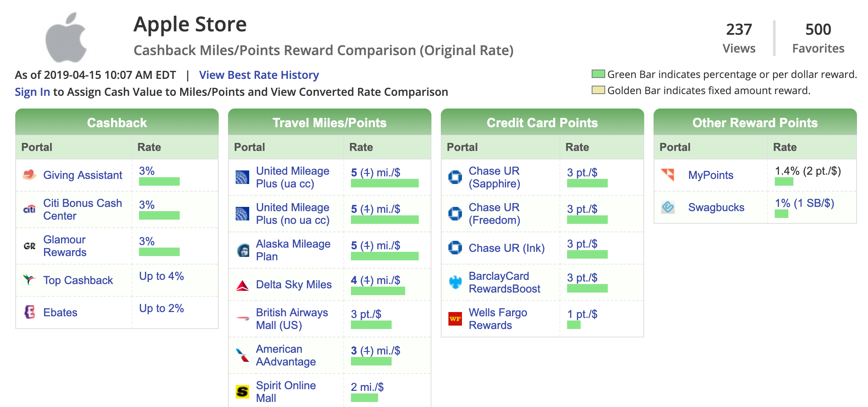
Task: Select the Glamour Rewards 3% rate
Action: pos(147,241)
